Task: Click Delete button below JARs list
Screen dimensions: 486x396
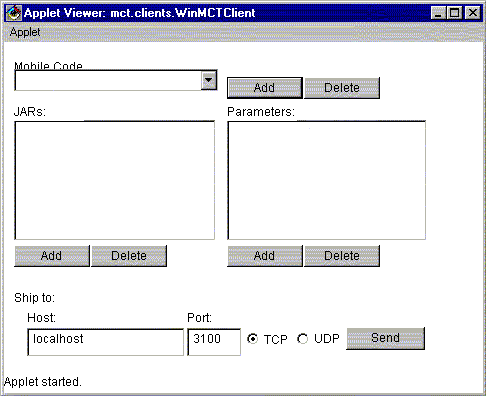Action: coord(129,256)
